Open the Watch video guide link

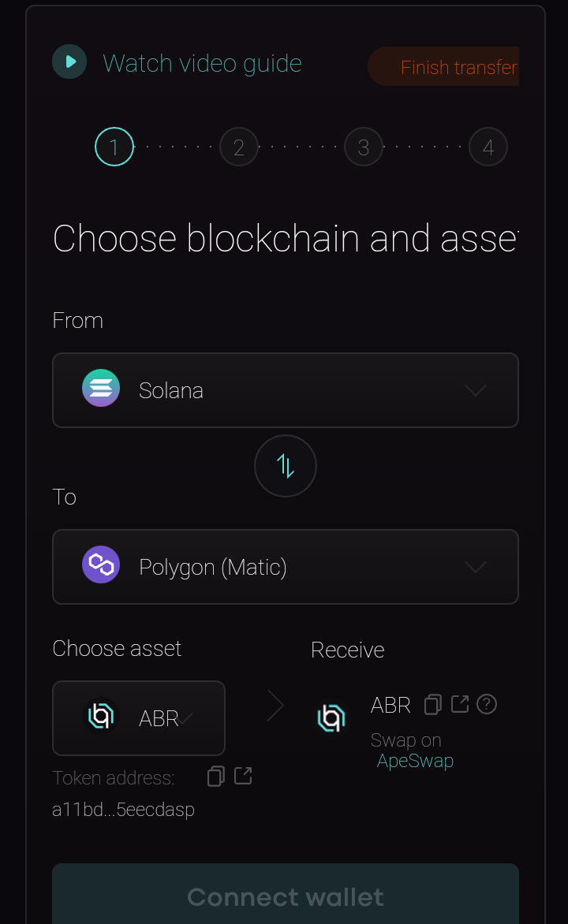pos(202,63)
